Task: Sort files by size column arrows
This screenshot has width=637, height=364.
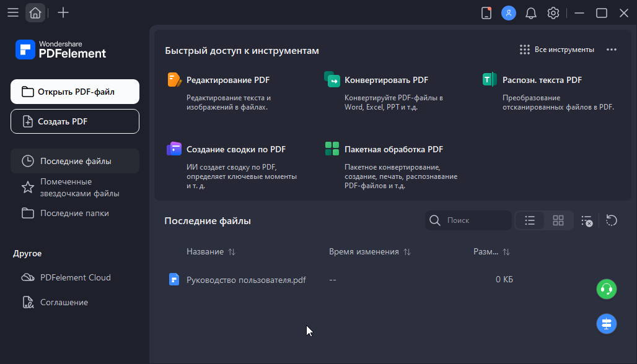Action: [506, 252]
